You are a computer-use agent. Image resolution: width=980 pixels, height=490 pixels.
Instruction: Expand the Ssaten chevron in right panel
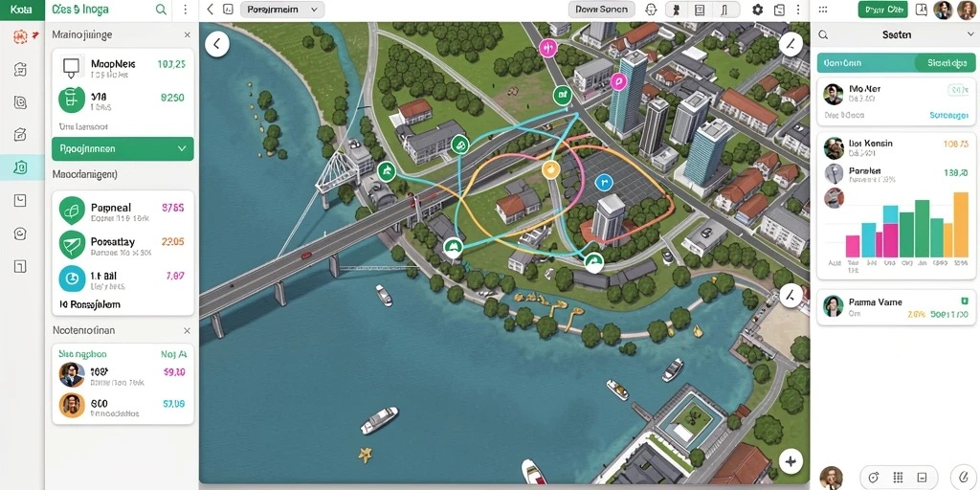970,35
